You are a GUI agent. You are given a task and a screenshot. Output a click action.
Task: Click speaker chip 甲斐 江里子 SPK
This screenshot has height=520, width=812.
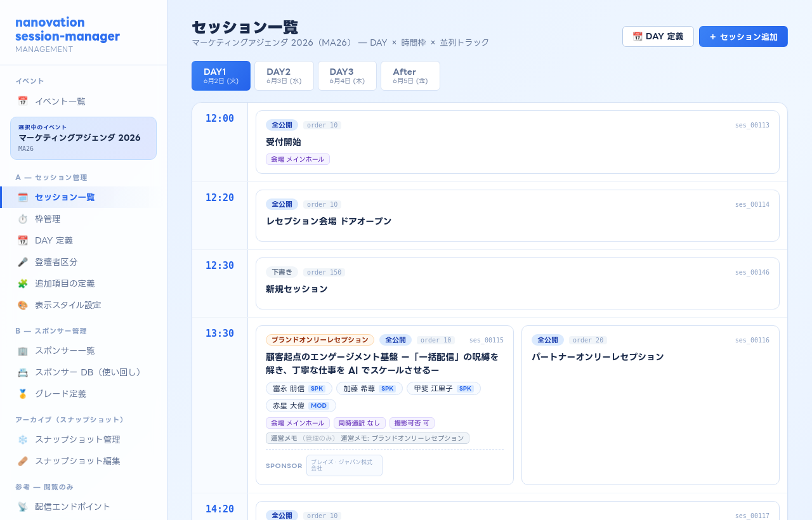443,388
